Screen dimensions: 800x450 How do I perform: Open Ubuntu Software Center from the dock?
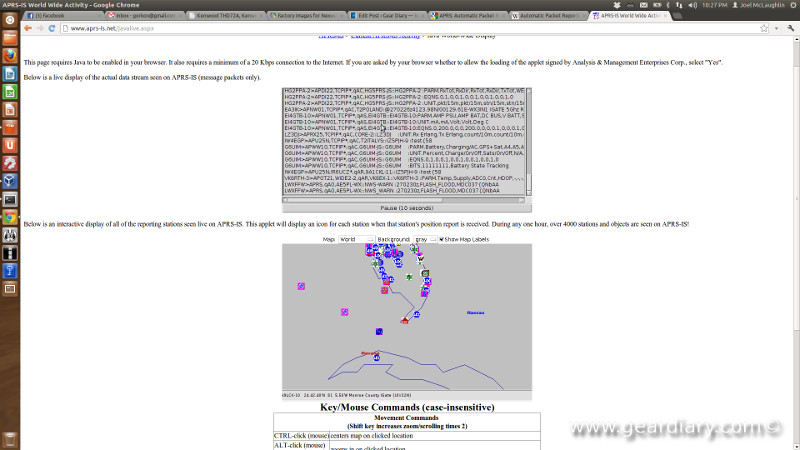click(x=10, y=128)
